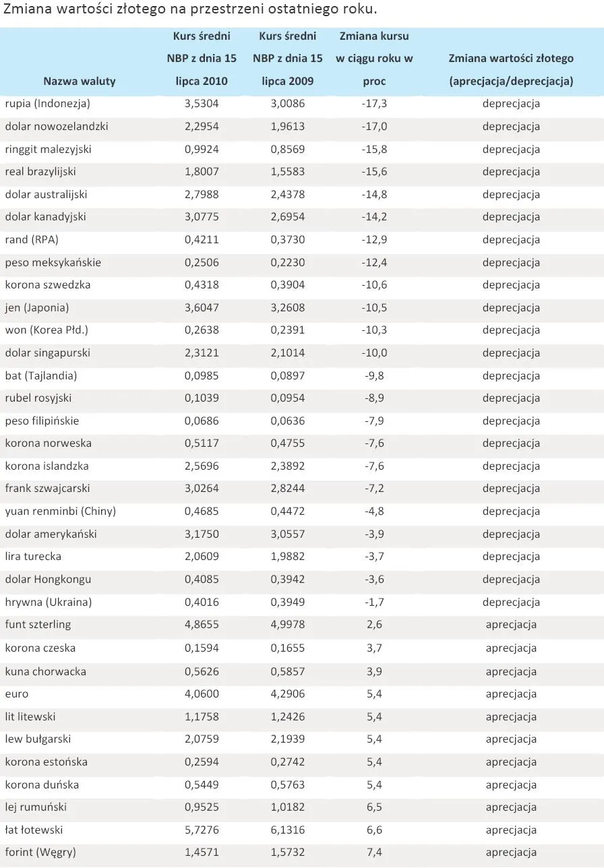Click the 'jen (Japonia)' currency cell

(x=37, y=308)
